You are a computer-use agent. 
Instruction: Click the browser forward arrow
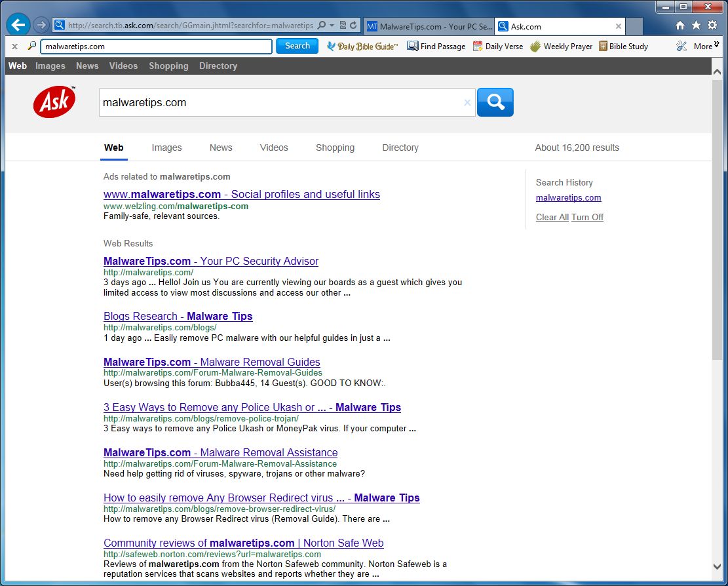41,25
